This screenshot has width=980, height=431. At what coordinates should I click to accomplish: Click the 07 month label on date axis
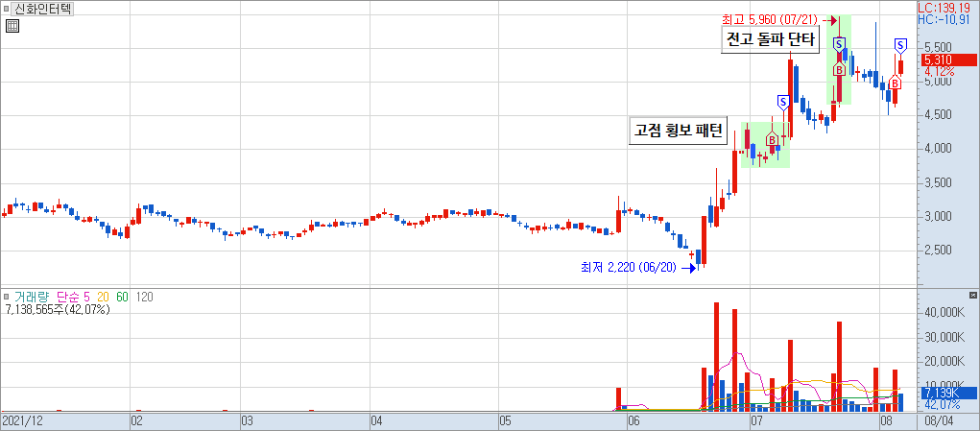[757, 421]
